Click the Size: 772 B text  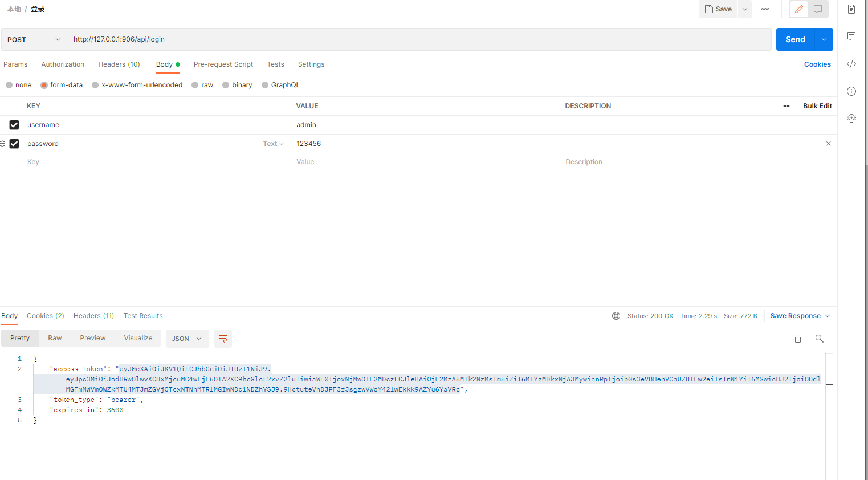click(x=740, y=316)
